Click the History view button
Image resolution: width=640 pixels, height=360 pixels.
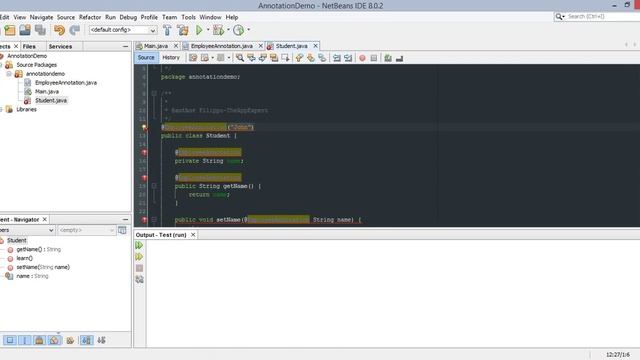[171, 58]
